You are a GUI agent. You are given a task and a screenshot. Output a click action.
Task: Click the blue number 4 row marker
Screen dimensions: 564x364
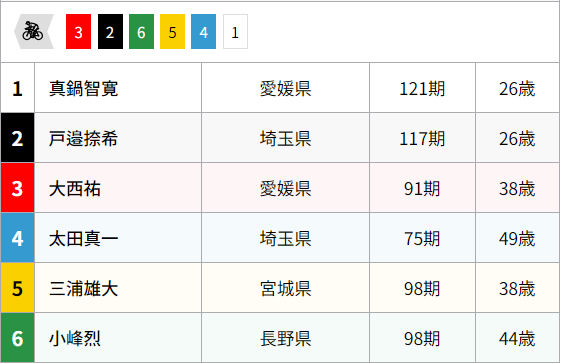[x=18, y=238]
